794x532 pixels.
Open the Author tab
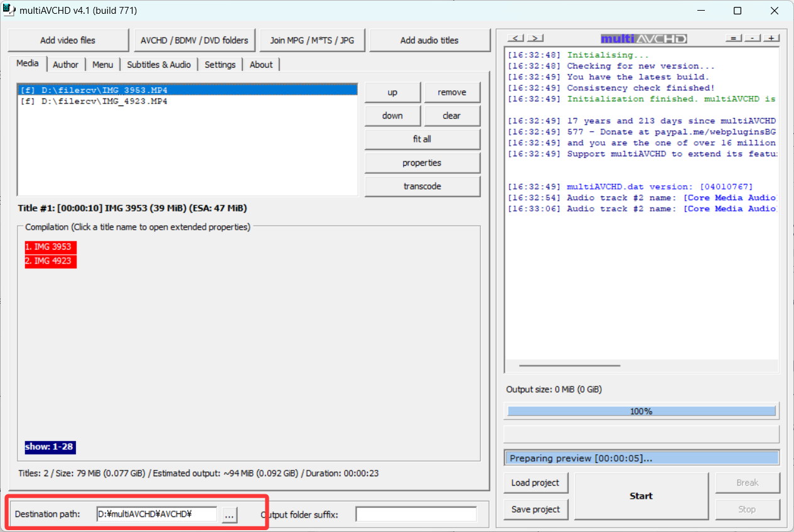click(x=66, y=65)
